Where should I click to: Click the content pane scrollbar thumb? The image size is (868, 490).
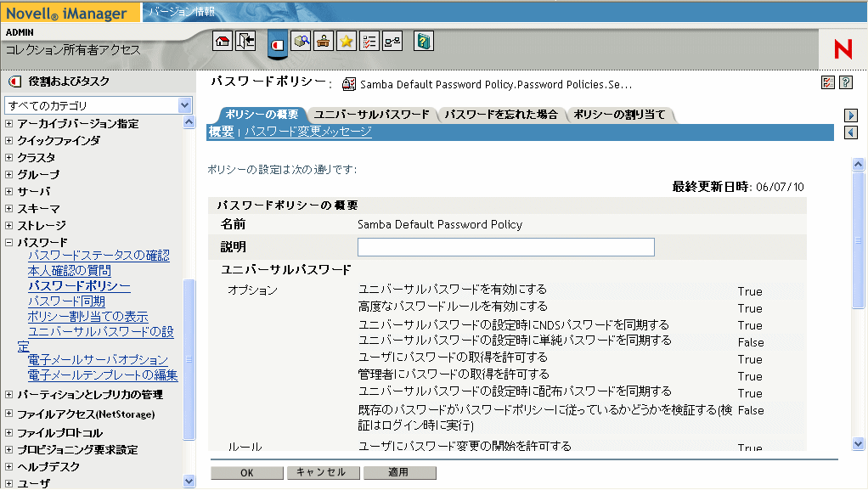(858, 239)
